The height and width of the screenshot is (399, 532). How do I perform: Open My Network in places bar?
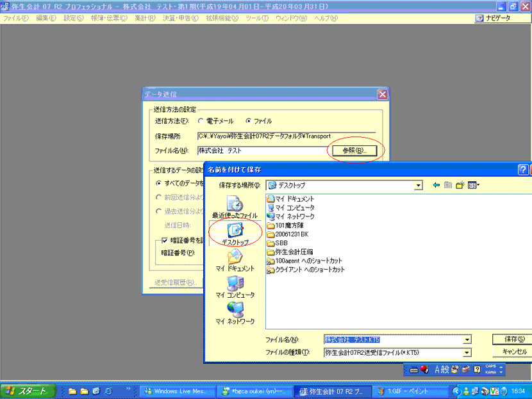(x=235, y=313)
